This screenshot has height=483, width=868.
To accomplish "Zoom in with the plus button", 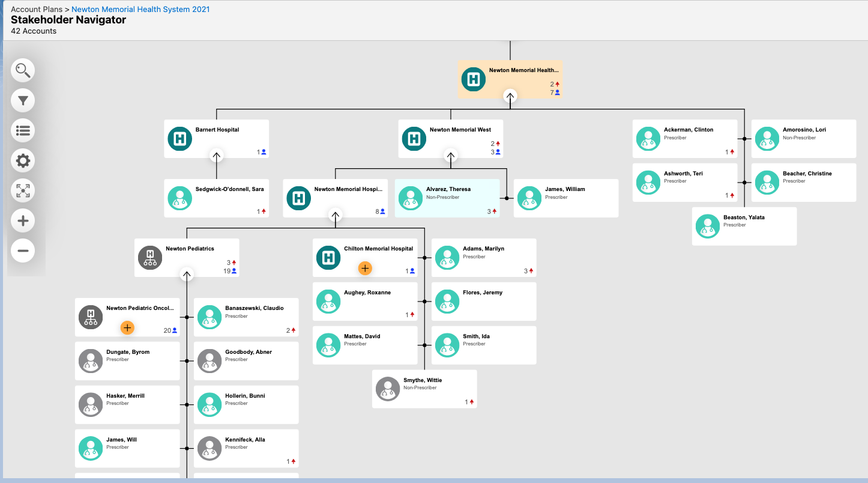I will [23, 221].
